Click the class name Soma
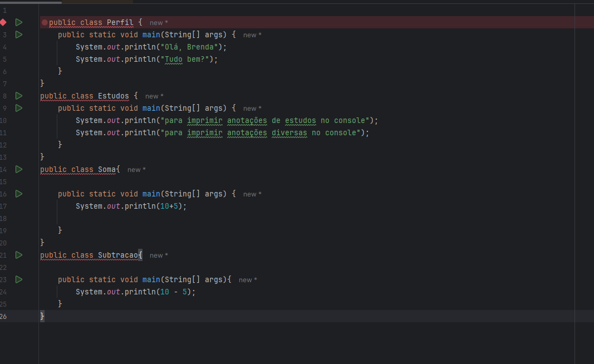 point(107,170)
